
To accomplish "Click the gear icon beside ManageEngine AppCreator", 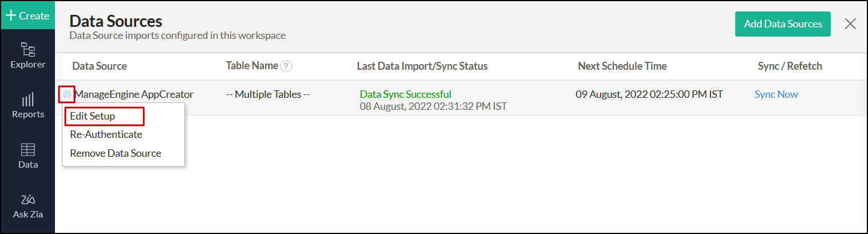I will tap(67, 94).
